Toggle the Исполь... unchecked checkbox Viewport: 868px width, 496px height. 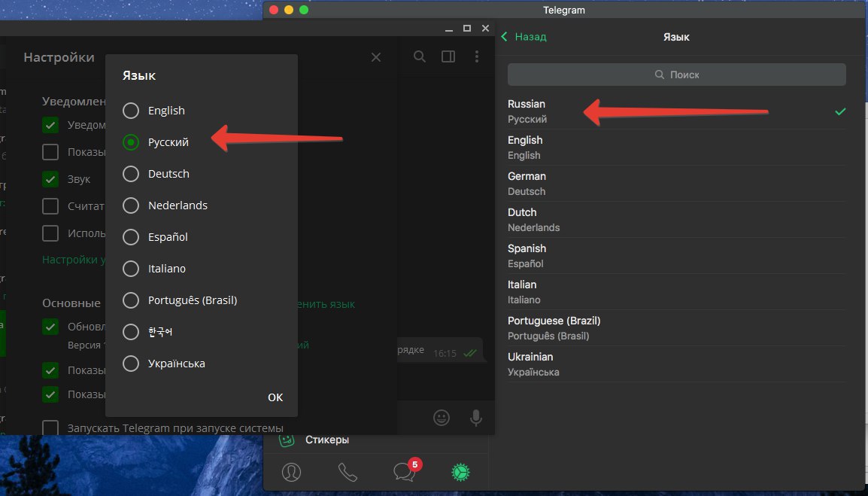50,233
